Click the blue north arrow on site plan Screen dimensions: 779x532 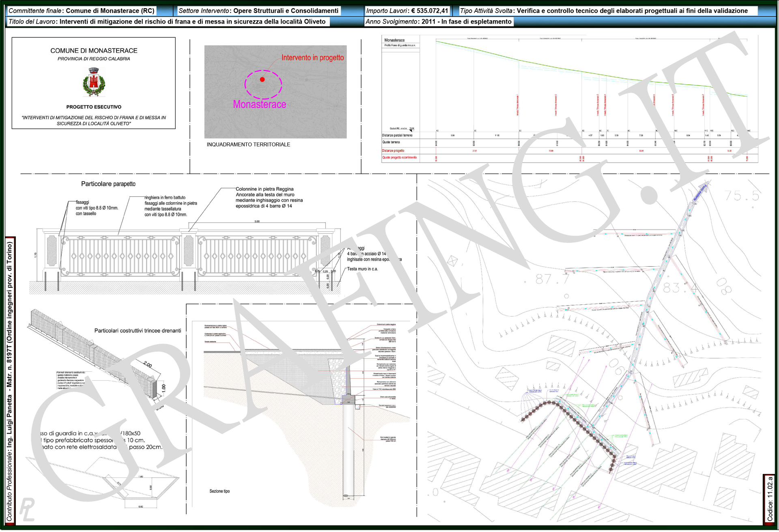pyautogui.click(x=702, y=191)
